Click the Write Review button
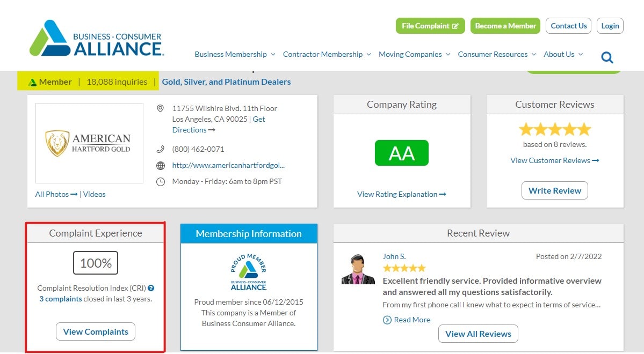Image resolution: width=644 pixels, height=354 pixels. (555, 190)
